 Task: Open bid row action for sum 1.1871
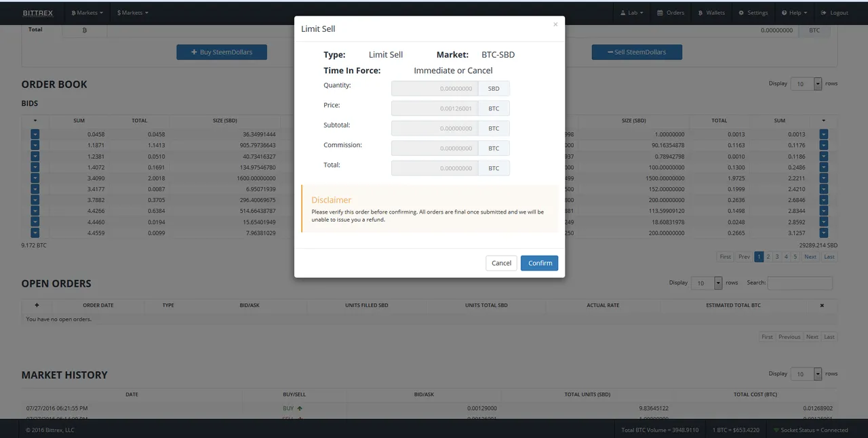click(35, 145)
